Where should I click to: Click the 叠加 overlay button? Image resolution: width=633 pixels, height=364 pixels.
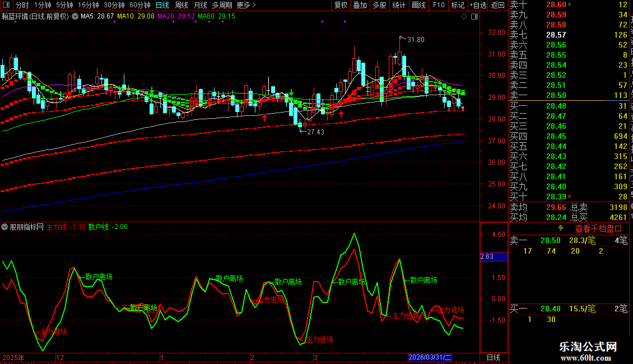360,5
